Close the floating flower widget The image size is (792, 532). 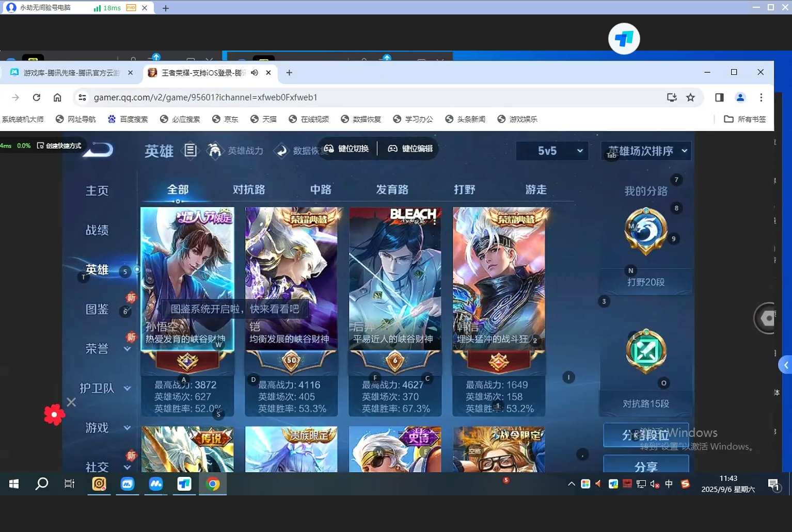click(71, 402)
